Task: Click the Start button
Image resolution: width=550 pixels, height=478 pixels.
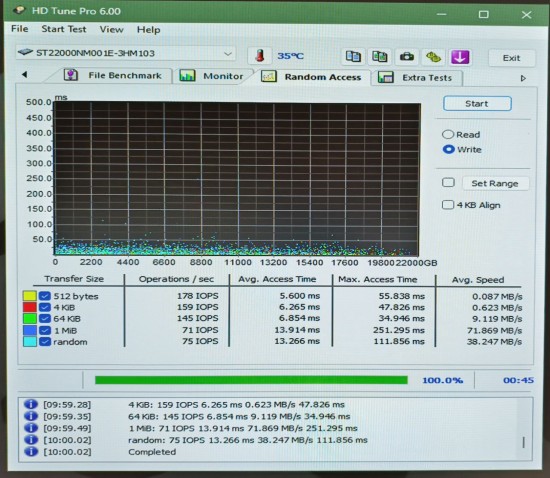Action: point(477,103)
